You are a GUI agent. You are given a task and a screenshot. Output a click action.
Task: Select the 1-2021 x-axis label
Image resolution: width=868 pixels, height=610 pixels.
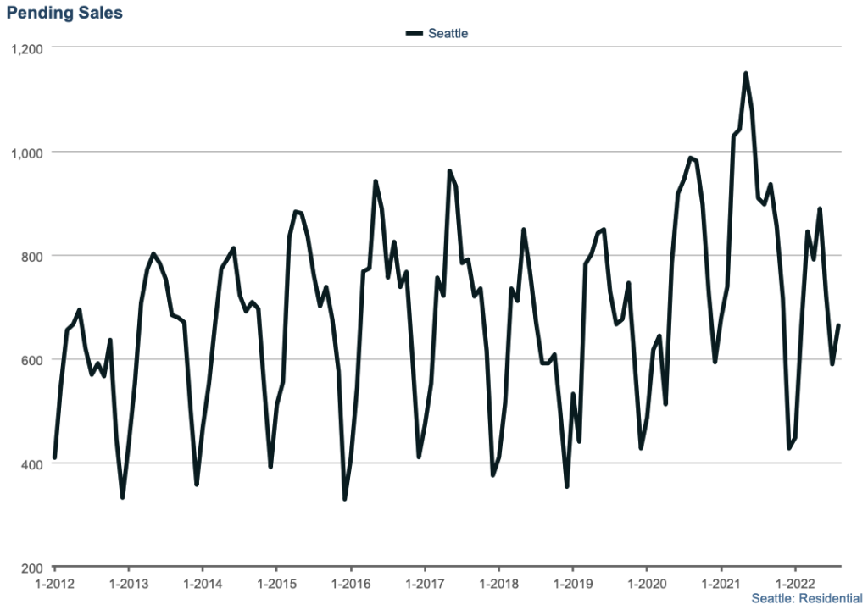(721, 585)
